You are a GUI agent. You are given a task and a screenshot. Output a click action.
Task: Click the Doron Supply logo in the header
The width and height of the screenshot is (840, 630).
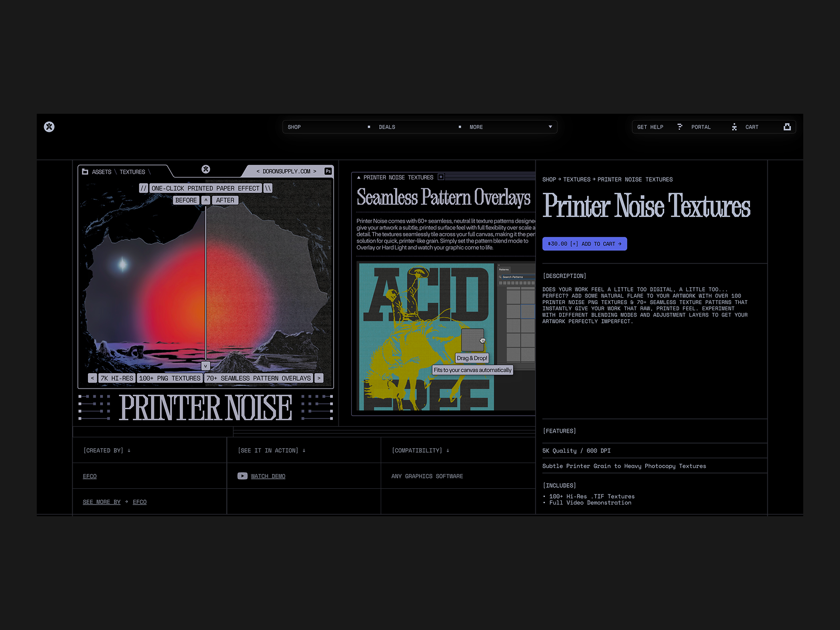coord(49,127)
